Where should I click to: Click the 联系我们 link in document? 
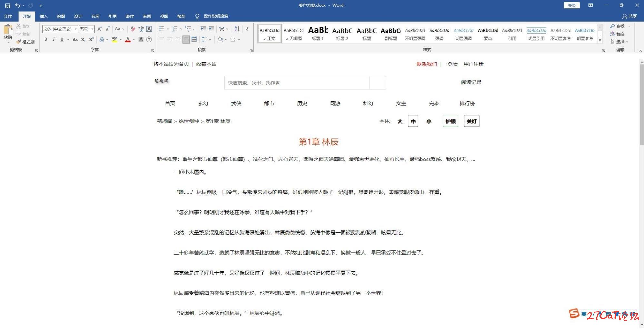tap(427, 64)
